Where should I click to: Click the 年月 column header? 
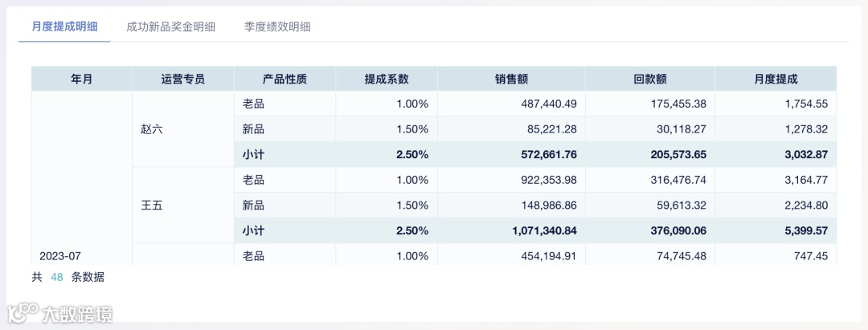pos(81,79)
